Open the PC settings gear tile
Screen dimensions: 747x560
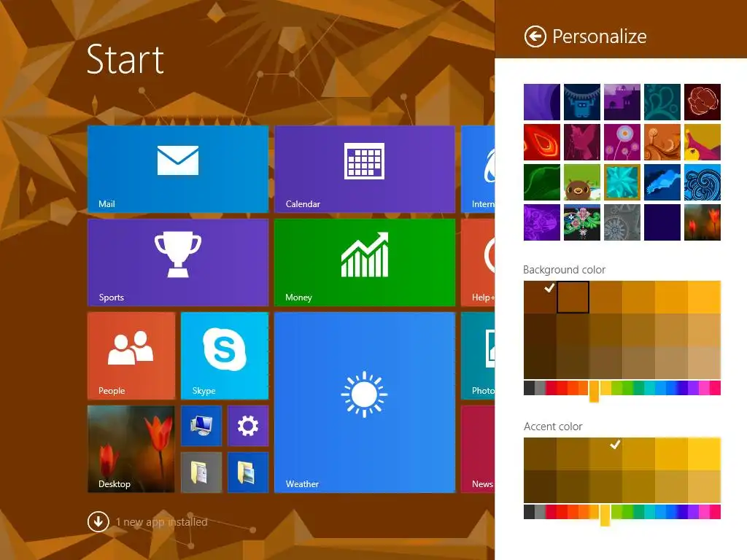point(248,426)
